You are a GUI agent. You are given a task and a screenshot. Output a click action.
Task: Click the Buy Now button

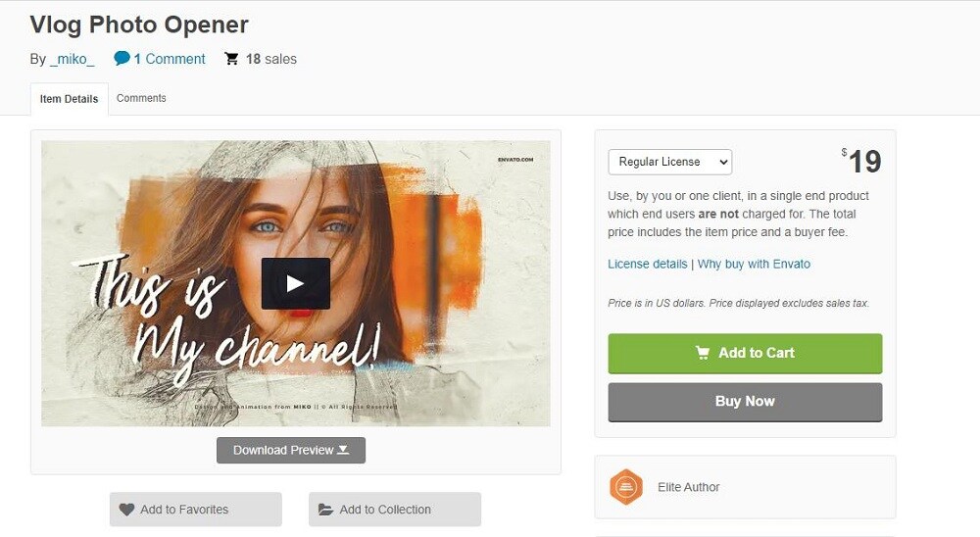[x=745, y=402]
